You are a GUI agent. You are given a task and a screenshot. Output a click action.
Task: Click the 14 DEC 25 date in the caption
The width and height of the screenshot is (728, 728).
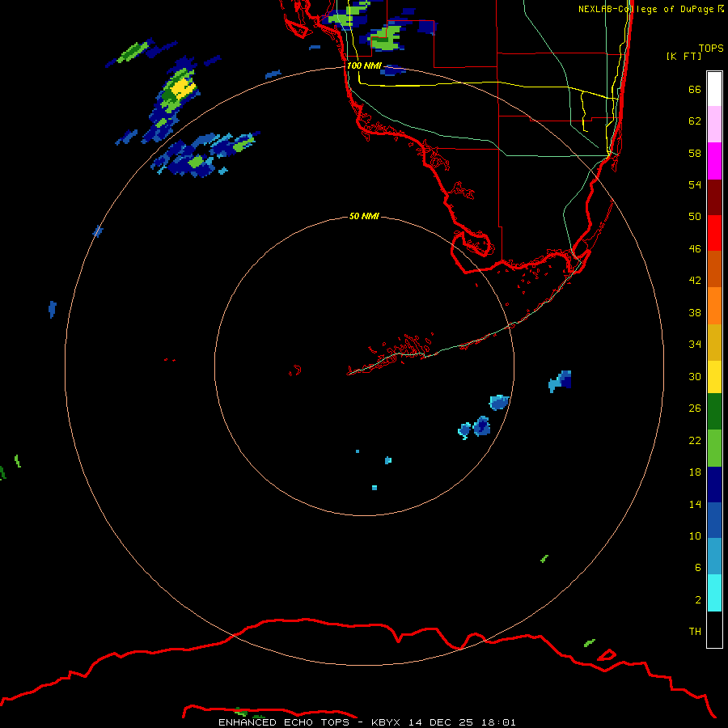click(x=441, y=722)
